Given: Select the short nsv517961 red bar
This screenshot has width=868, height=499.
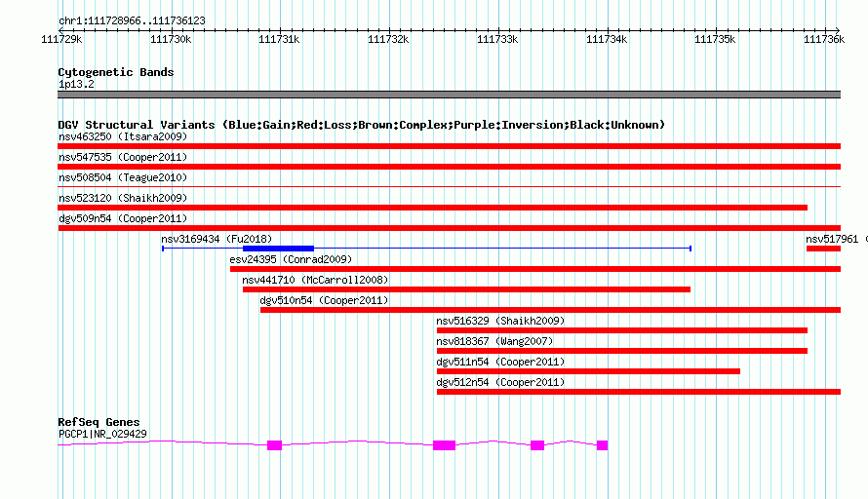Looking at the screenshot, I should pos(824,249).
